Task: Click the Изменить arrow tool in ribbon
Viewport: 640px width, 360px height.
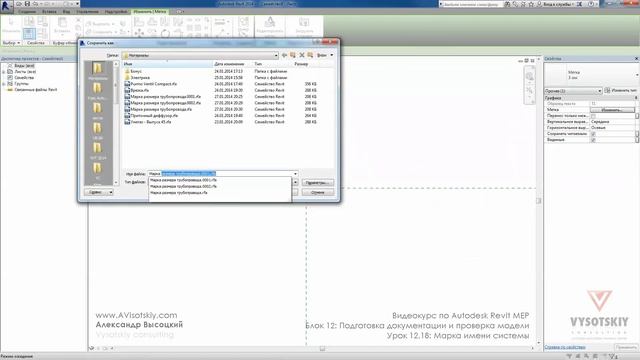Action: pos(11,24)
